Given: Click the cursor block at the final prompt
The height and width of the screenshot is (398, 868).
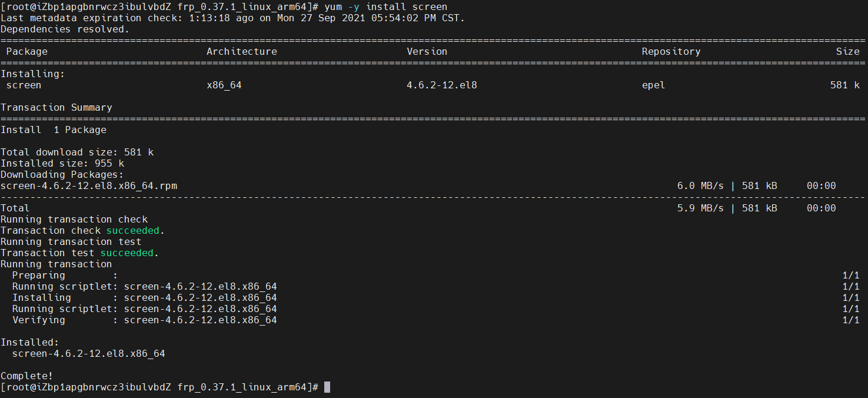Looking at the screenshot, I should point(327,387).
